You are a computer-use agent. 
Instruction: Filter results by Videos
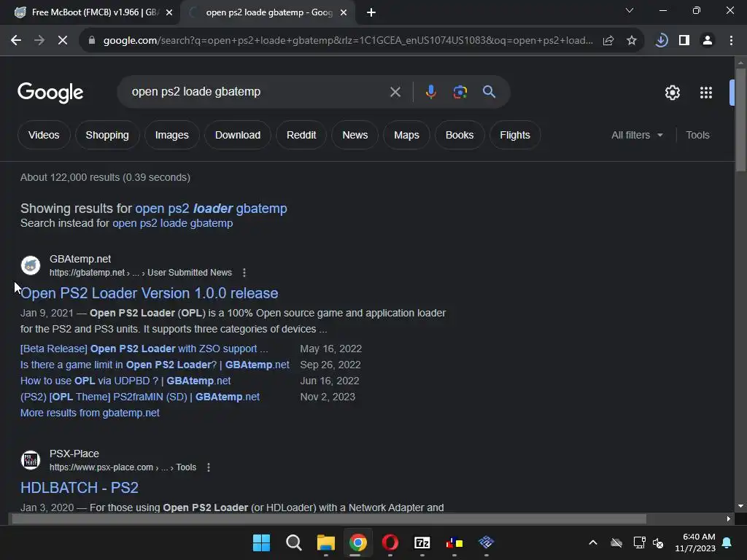[44, 135]
